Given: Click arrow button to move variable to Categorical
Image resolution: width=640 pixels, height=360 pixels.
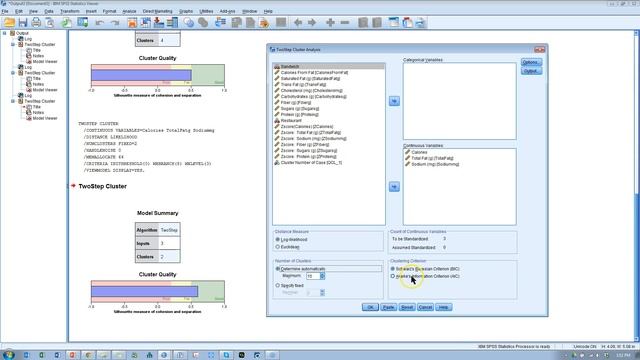Looking at the screenshot, I should (x=394, y=101).
